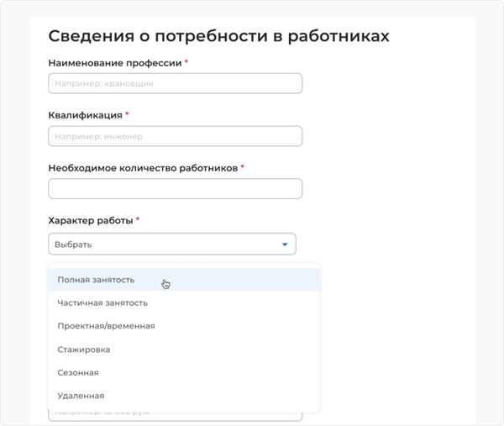Click the Характер работы label
The width and height of the screenshot is (504, 426).
[91, 220]
